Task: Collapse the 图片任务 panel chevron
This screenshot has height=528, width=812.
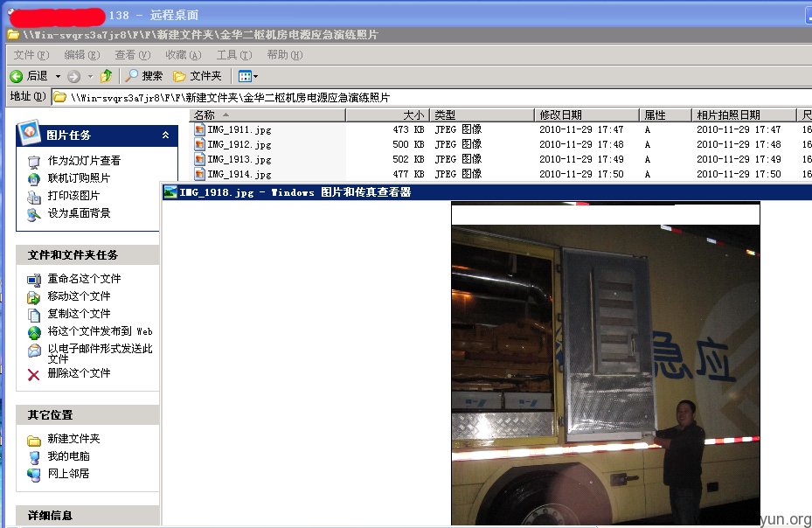Action: [165, 135]
